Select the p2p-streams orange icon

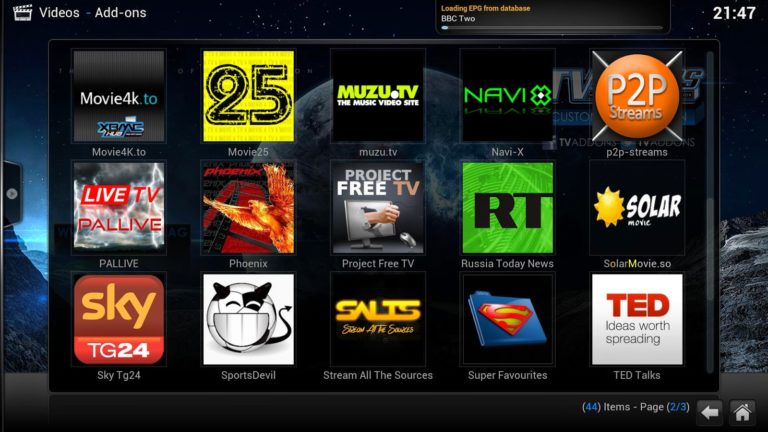(x=637, y=96)
